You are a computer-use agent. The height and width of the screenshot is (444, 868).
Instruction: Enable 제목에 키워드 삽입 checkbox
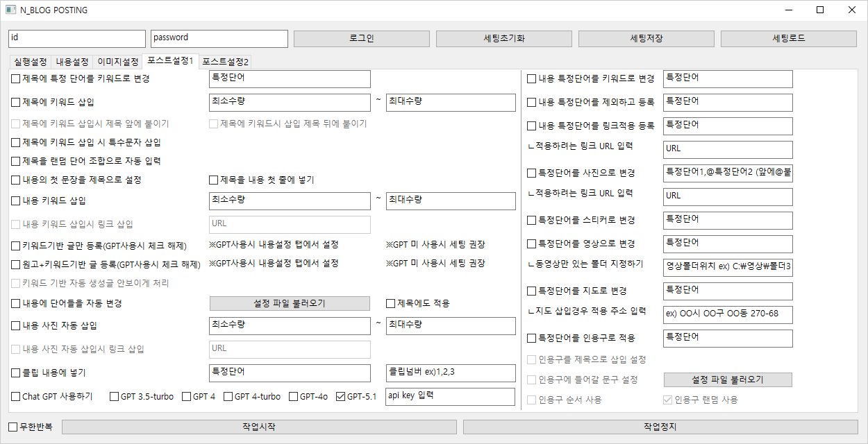pyautogui.click(x=16, y=103)
